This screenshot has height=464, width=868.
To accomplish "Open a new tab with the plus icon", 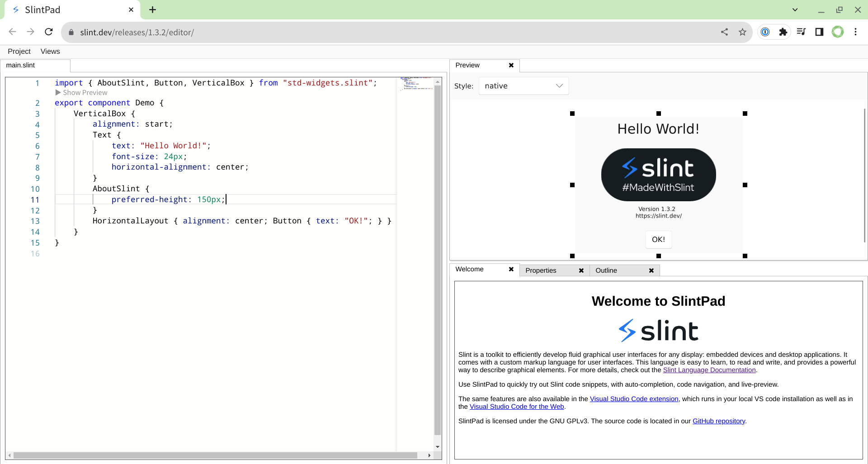I will (x=152, y=9).
